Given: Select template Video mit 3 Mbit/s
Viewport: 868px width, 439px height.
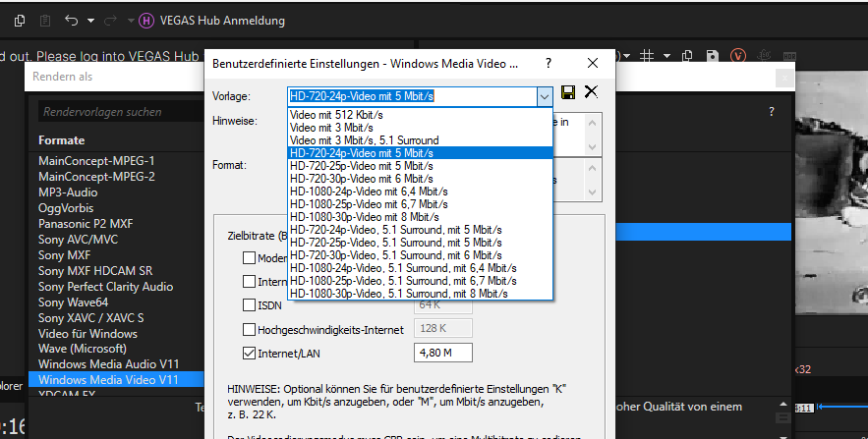Looking at the screenshot, I should coord(420,128).
